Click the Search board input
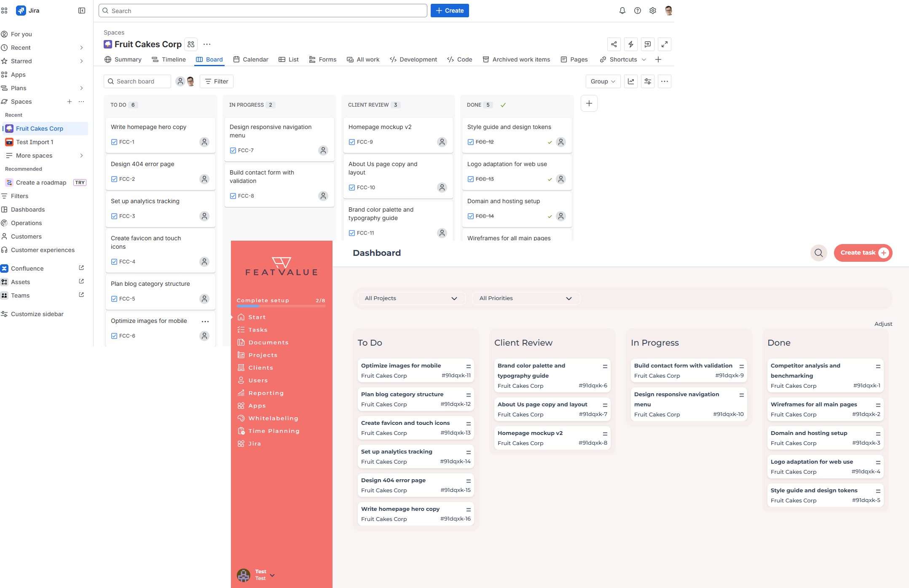This screenshot has height=588, width=909. coord(137,81)
